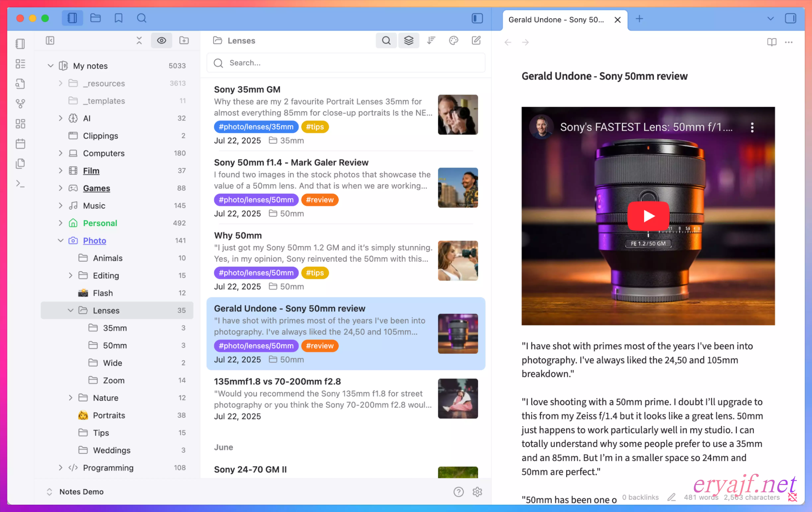Image resolution: width=812 pixels, height=512 pixels.
Task: Toggle the right sidebar panel
Action: (x=790, y=18)
